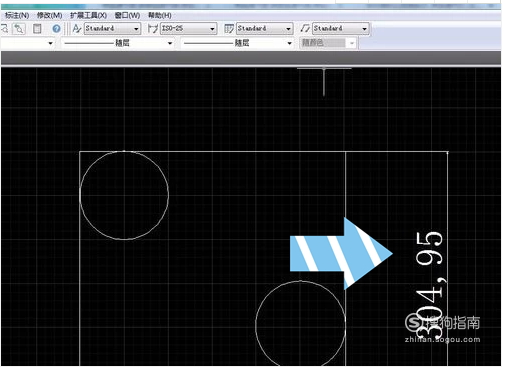Open the calculator sheet icon in toolbar

(37, 29)
